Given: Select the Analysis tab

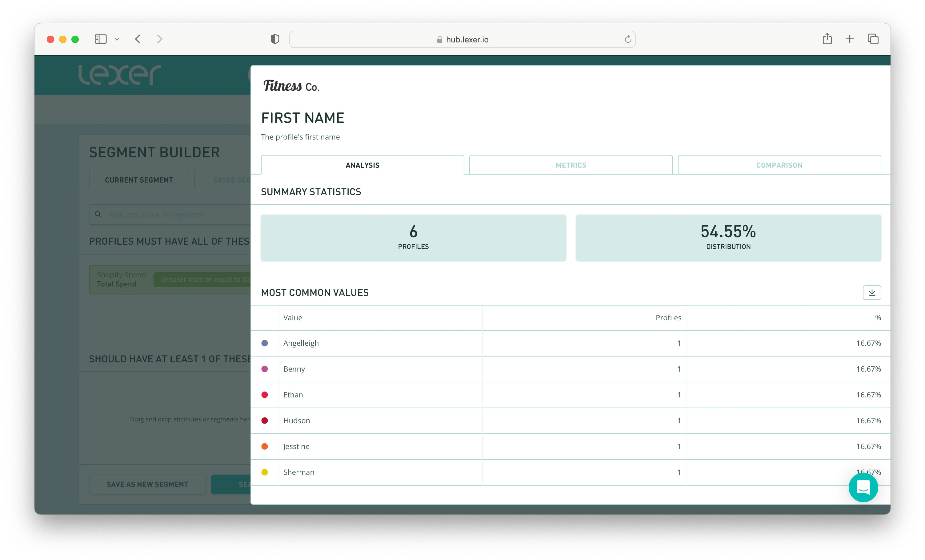Looking at the screenshot, I should coord(362,165).
